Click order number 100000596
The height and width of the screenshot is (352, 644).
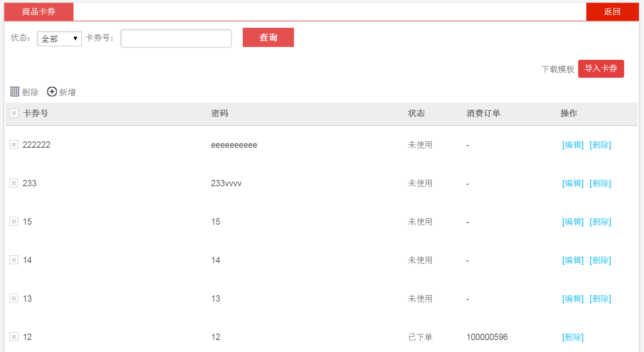tap(487, 337)
